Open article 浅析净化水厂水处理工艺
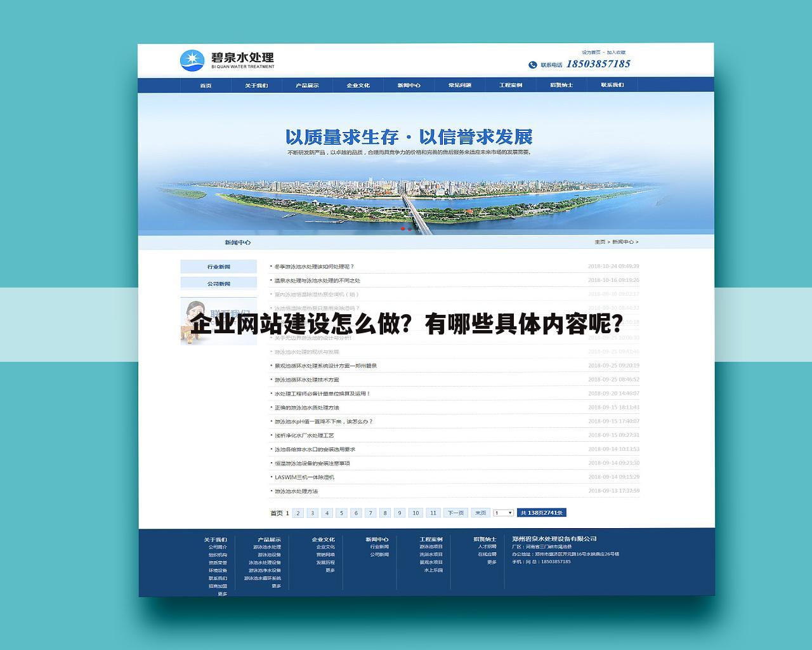 tap(304, 435)
